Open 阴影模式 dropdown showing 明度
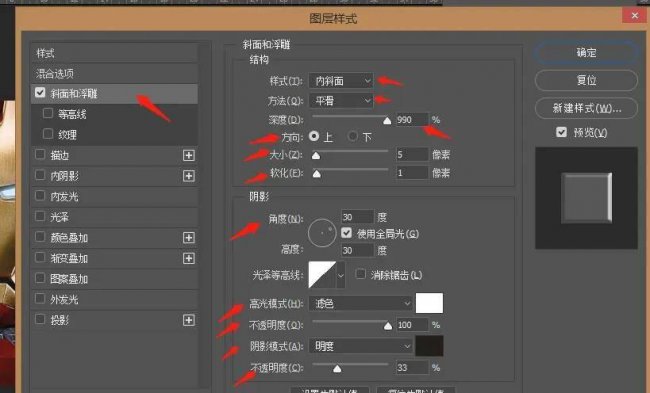The height and width of the screenshot is (393, 650). 361,346
